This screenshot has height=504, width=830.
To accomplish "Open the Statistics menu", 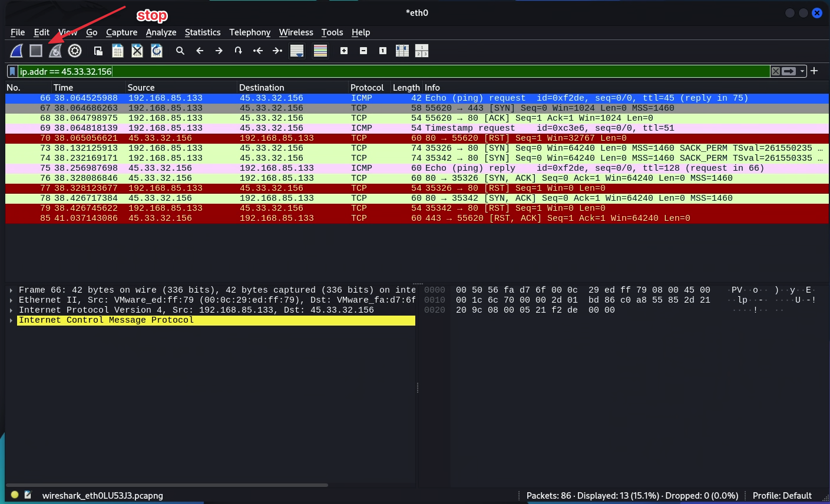I will point(202,32).
